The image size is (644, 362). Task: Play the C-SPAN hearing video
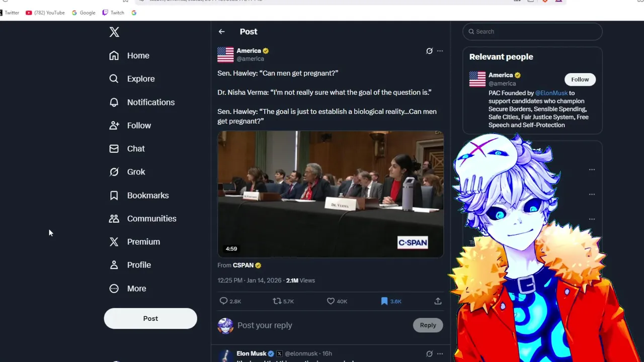331,194
